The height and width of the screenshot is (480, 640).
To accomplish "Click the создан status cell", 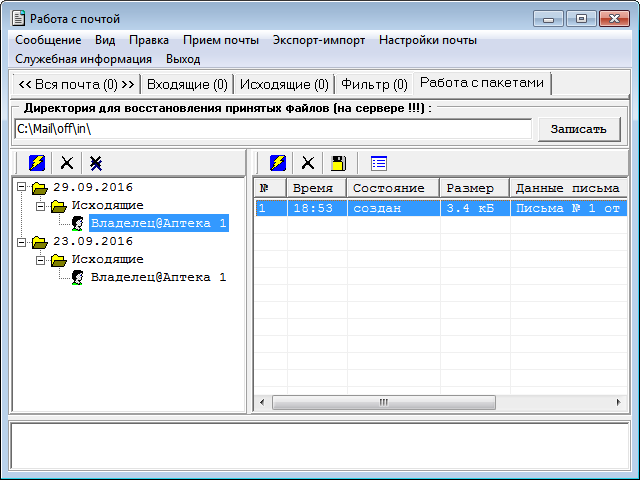I will [x=394, y=208].
